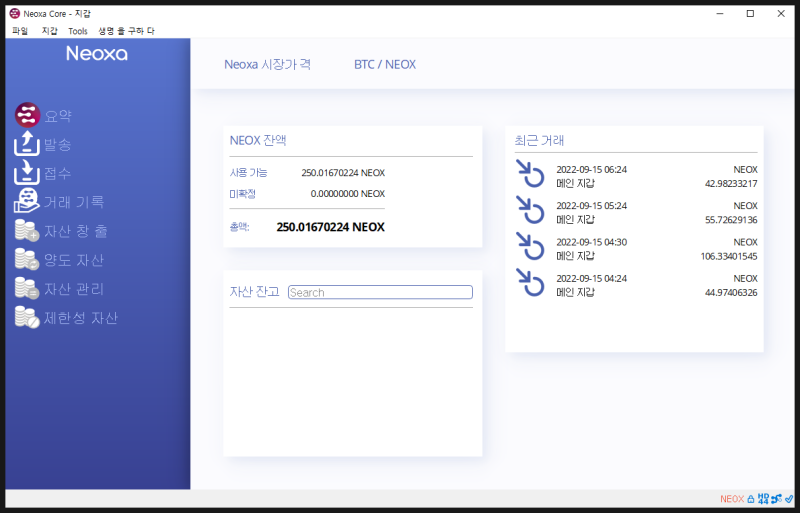Click the sync checkmark status icon
The image size is (800, 513).
click(x=789, y=499)
